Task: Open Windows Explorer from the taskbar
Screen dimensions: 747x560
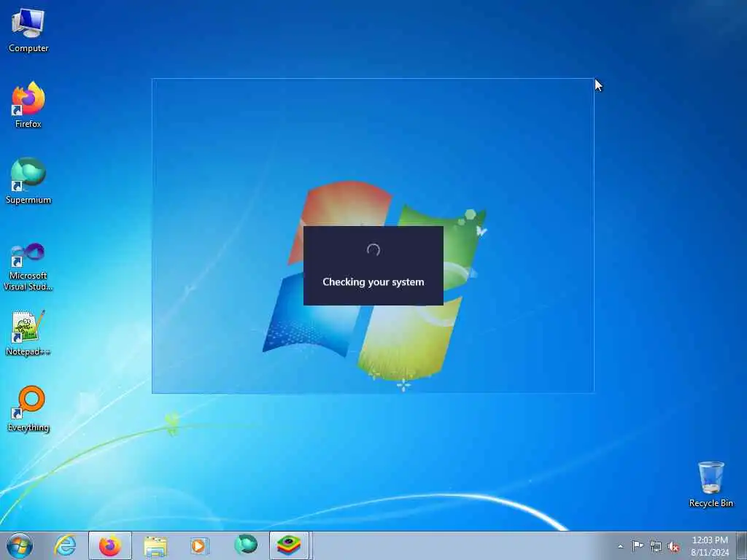Action: 155,545
